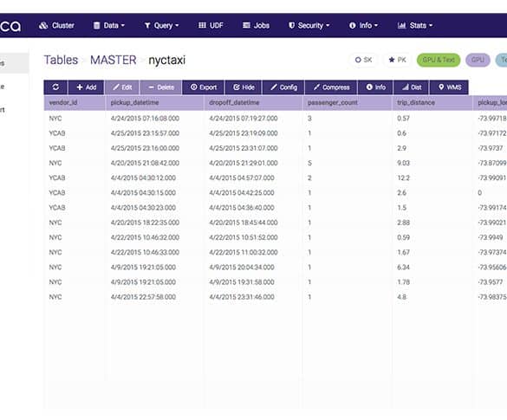Add a new record with Add button
The height and width of the screenshot is (420, 507).
(86, 87)
